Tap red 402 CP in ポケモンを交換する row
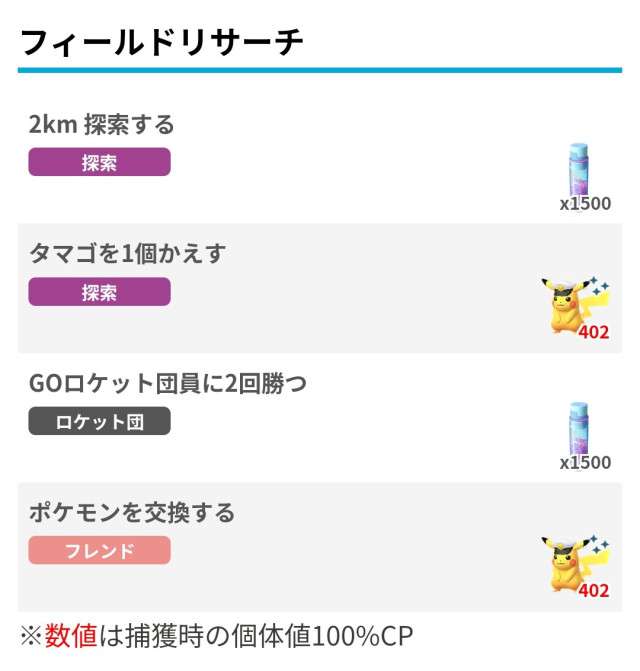 point(593,590)
